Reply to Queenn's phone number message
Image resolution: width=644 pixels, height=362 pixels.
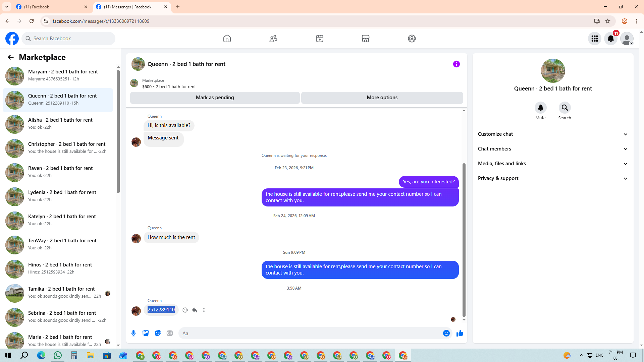[x=195, y=310]
